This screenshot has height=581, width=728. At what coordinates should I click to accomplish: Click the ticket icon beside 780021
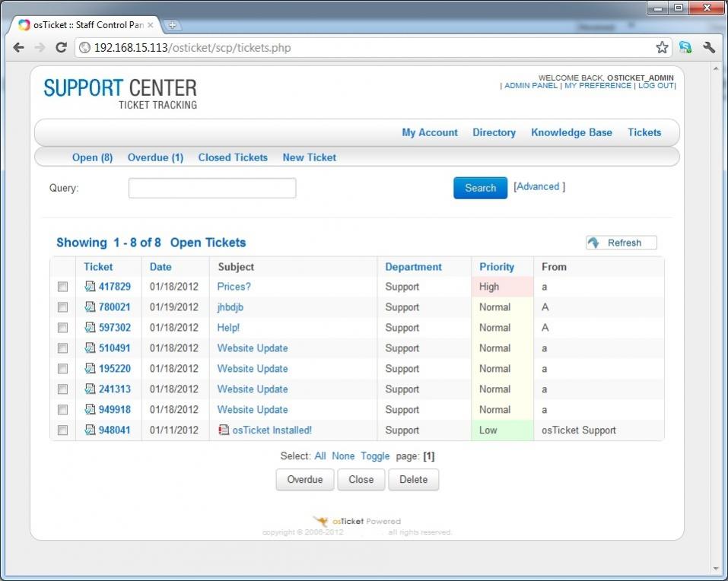tap(90, 306)
